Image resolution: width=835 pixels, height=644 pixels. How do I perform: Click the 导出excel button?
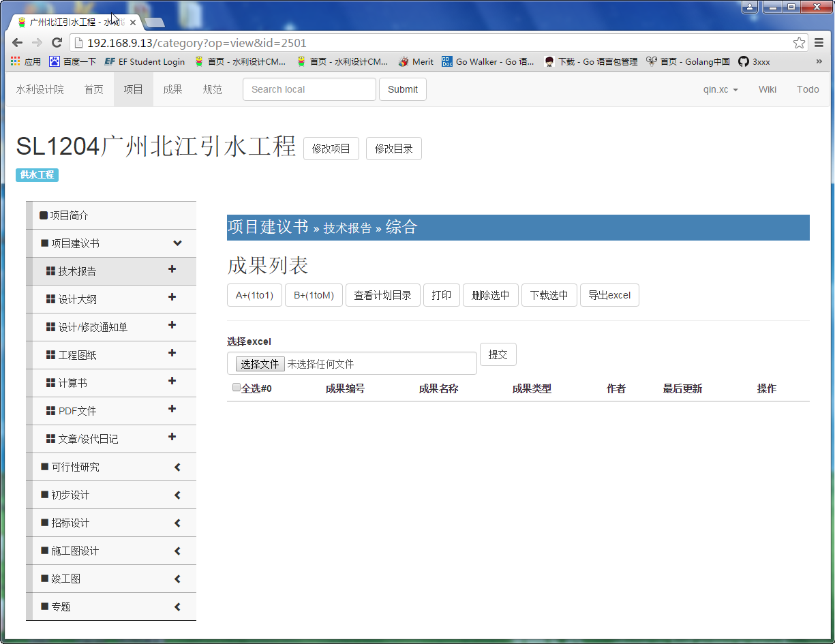coord(609,295)
